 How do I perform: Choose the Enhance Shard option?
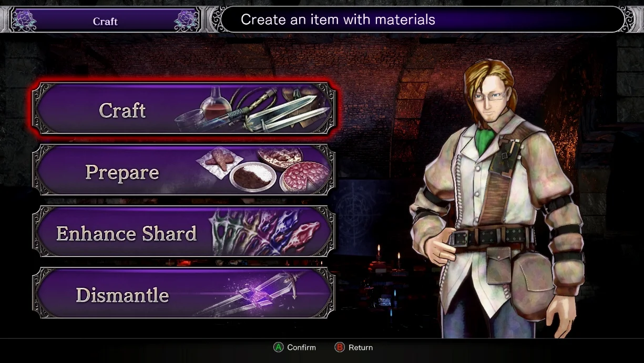click(x=183, y=232)
